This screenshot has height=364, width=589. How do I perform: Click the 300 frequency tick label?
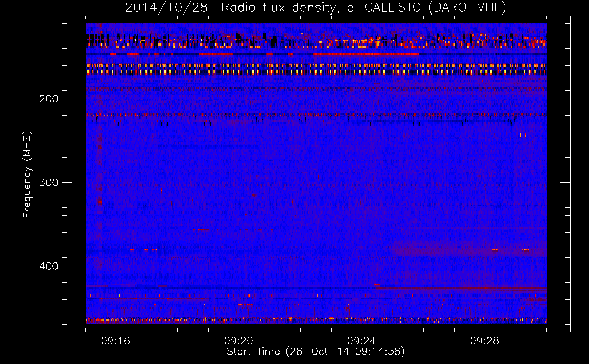[x=49, y=182]
